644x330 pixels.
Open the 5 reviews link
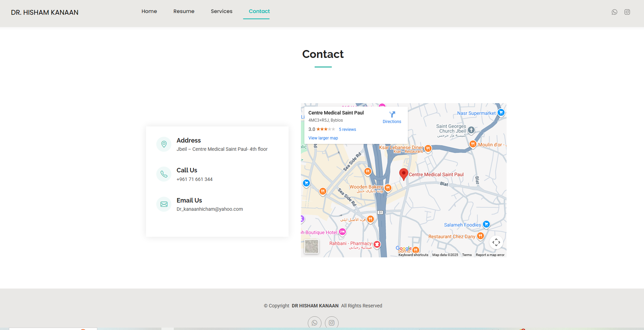click(x=347, y=130)
